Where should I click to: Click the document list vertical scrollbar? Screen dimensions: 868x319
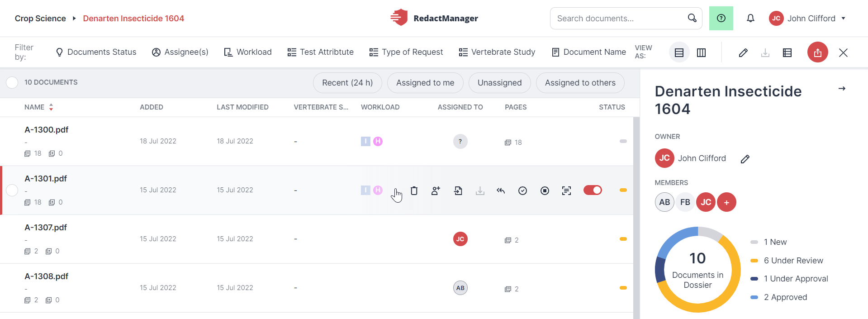(x=636, y=217)
